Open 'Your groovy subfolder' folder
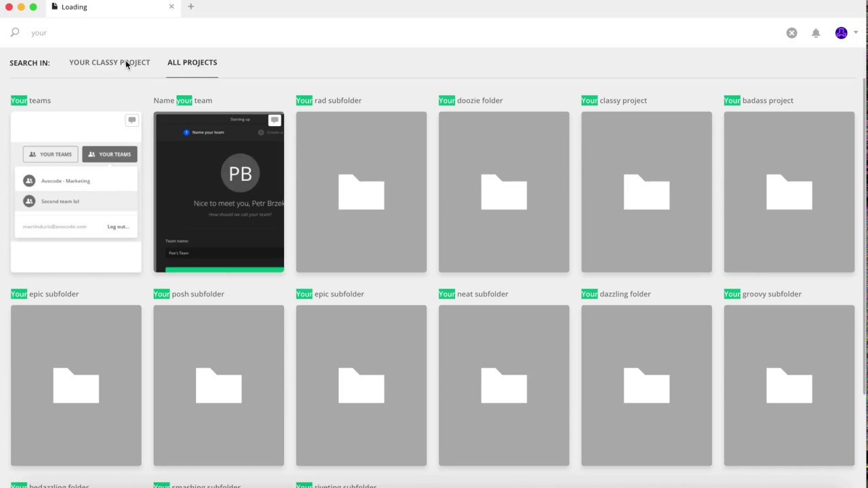The image size is (868, 488). coord(789,385)
